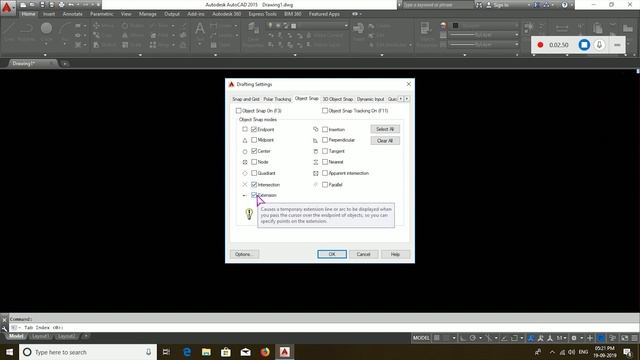Click OK in Drafting Settings

(x=332, y=254)
